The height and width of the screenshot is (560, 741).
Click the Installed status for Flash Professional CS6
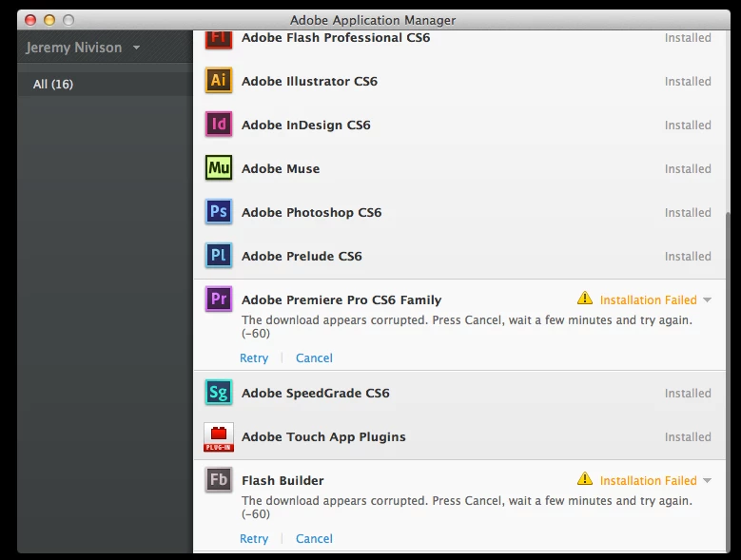688,38
